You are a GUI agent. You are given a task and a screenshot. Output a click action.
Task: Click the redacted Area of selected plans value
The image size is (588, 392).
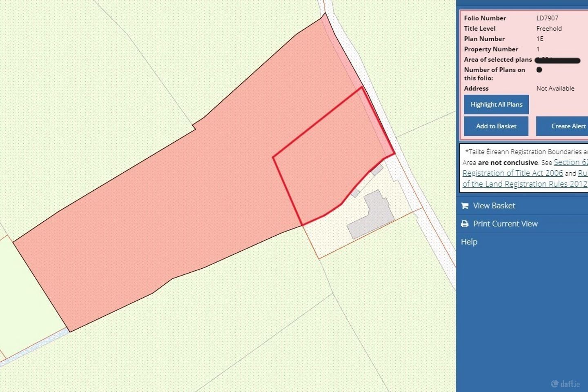click(557, 60)
